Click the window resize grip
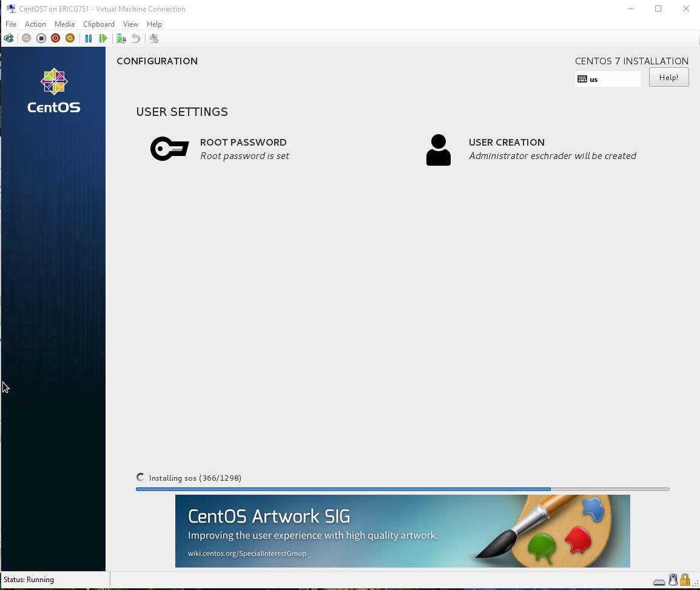This screenshot has height=590, width=700. 696,583
